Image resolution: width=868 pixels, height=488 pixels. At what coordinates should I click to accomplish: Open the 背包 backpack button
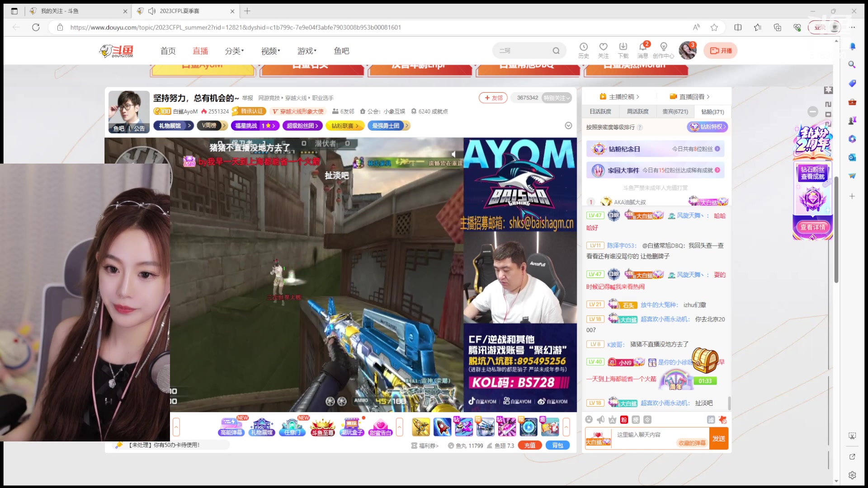(558, 446)
